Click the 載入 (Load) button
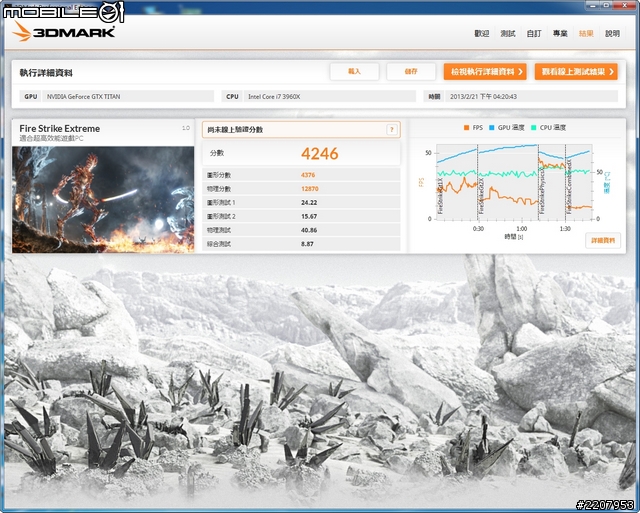The width and height of the screenshot is (640, 513). tap(354, 71)
